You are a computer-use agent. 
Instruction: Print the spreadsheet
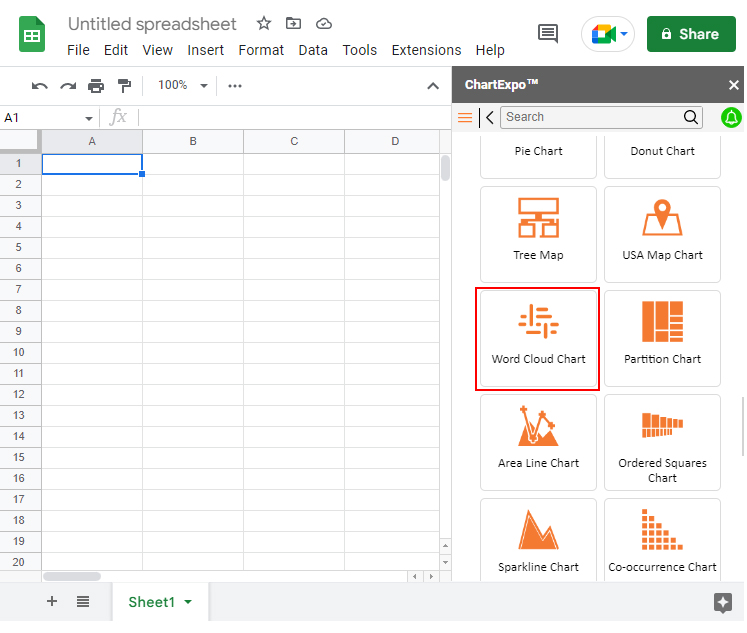coord(96,86)
